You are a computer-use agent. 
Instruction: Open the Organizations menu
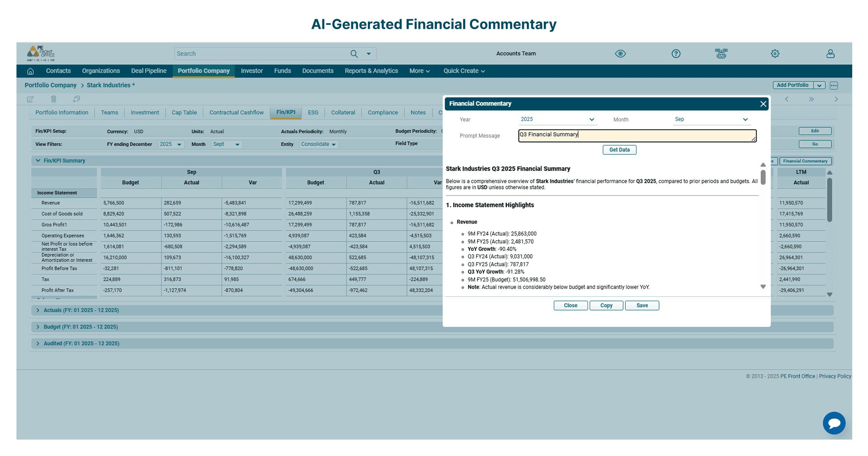[x=101, y=71]
